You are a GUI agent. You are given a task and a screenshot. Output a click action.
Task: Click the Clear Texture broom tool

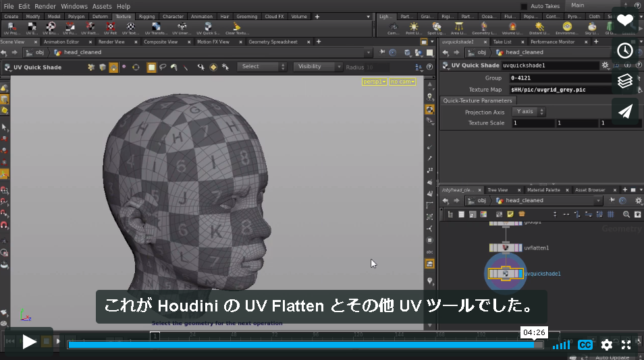click(236, 29)
